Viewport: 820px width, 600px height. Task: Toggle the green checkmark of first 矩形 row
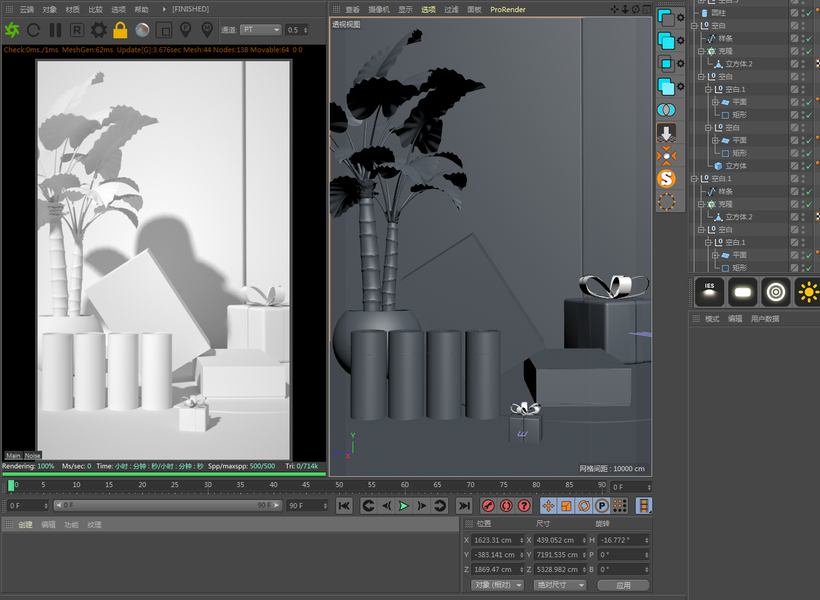(810, 115)
